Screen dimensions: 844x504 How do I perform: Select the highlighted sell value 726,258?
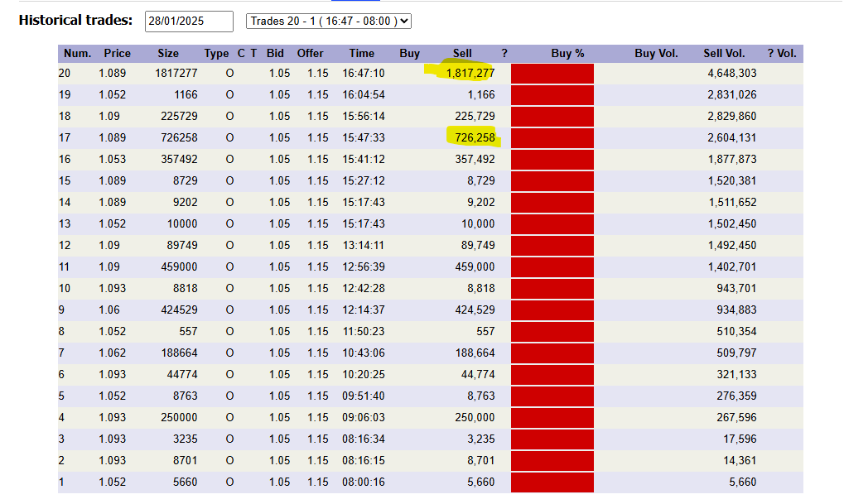click(x=475, y=137)
